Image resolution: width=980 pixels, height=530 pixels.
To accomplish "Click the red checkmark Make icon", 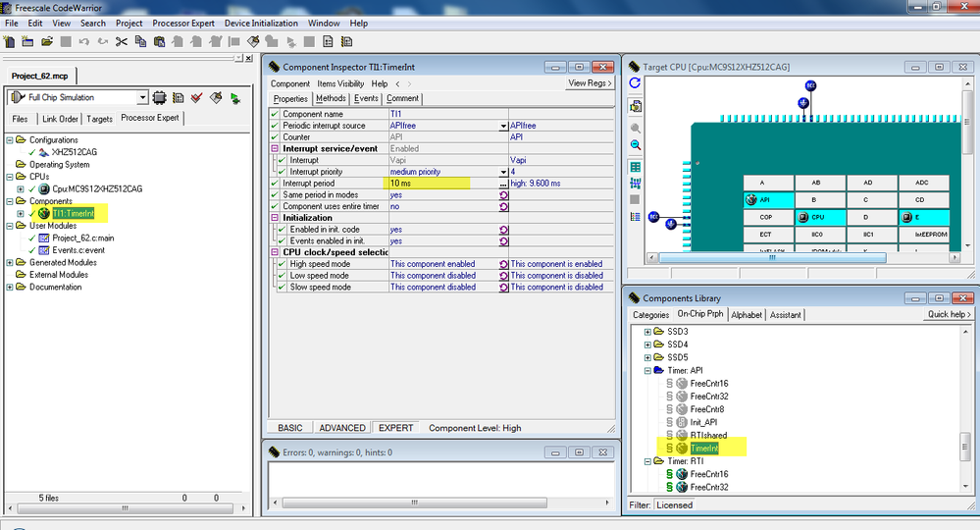I will pos(197,97).
